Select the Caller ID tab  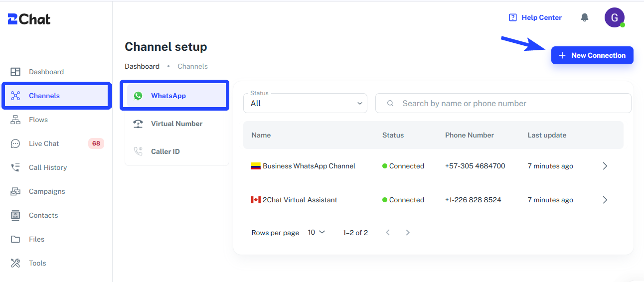[177, 151]
